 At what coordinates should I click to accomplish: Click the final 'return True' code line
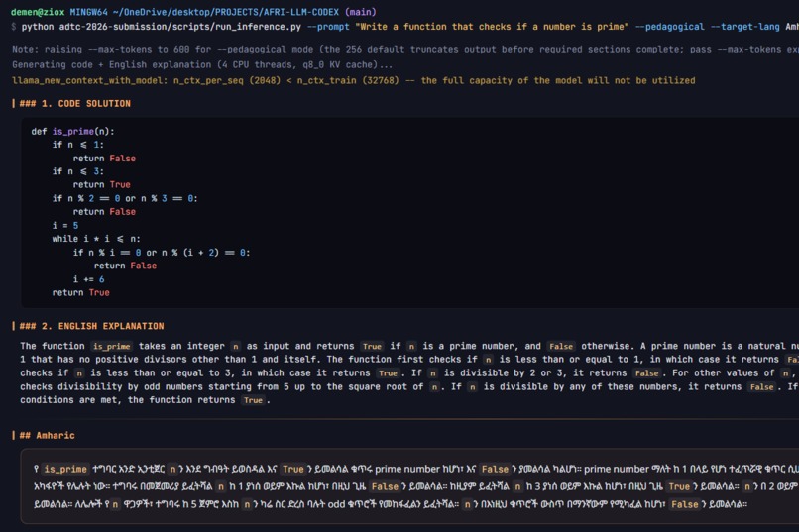click(x=80, y=292)
